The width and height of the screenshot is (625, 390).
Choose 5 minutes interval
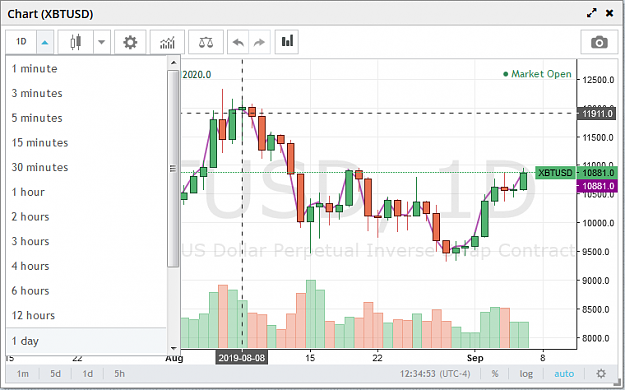(86, 118)
